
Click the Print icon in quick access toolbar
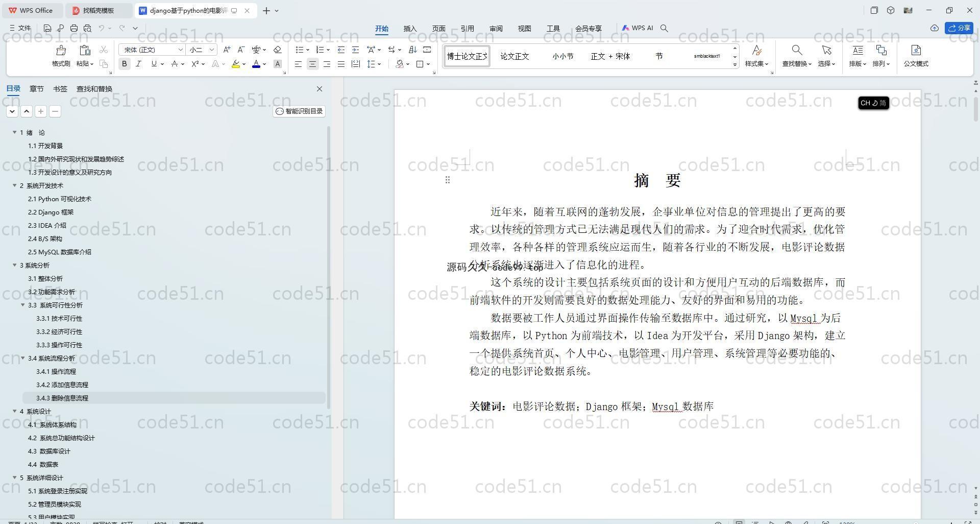point(74,28)
